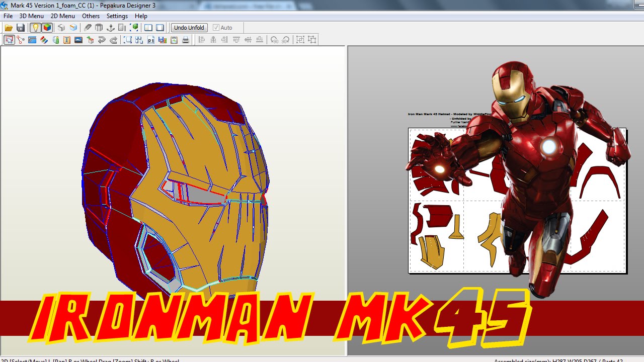Click the P.1 page number icon
Image resolution: width=644 pixels, height=362 pixels.
[151, 40]
